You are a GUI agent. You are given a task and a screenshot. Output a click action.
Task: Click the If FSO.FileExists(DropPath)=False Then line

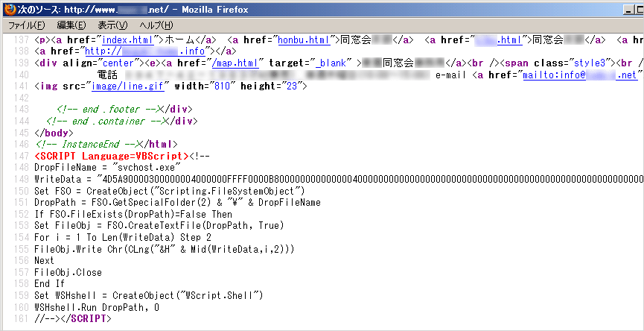(x=133, y=214)
